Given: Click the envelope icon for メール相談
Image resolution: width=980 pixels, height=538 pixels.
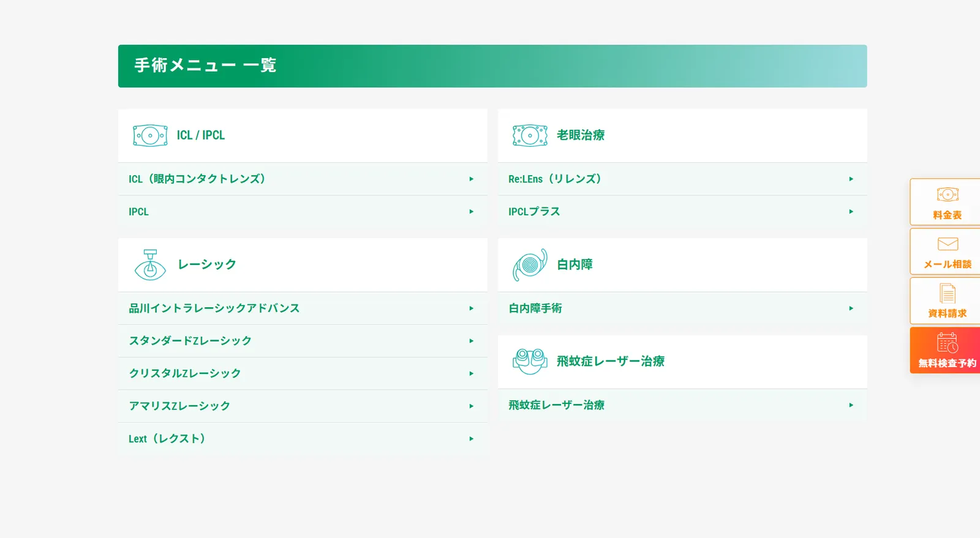Looking at the screenshot, I should point(948,244).
